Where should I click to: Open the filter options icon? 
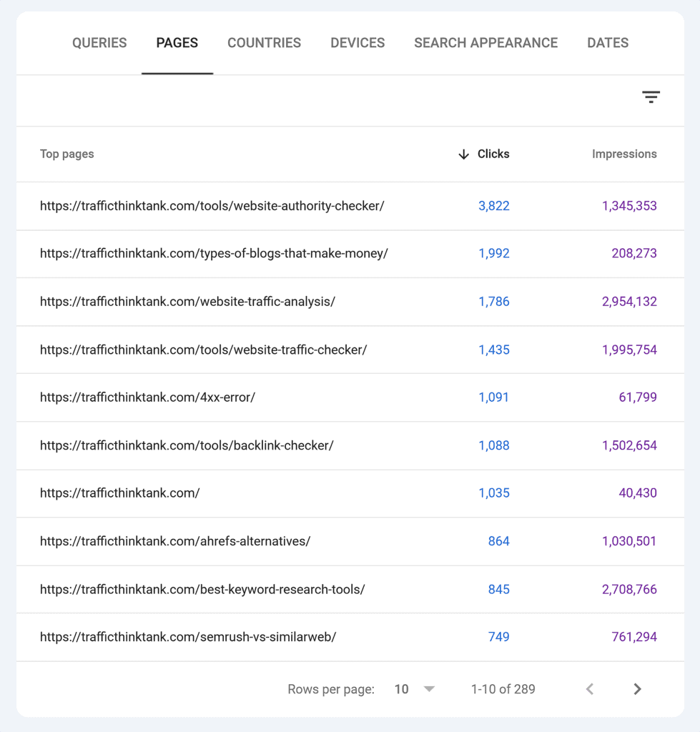pos(651,96)
